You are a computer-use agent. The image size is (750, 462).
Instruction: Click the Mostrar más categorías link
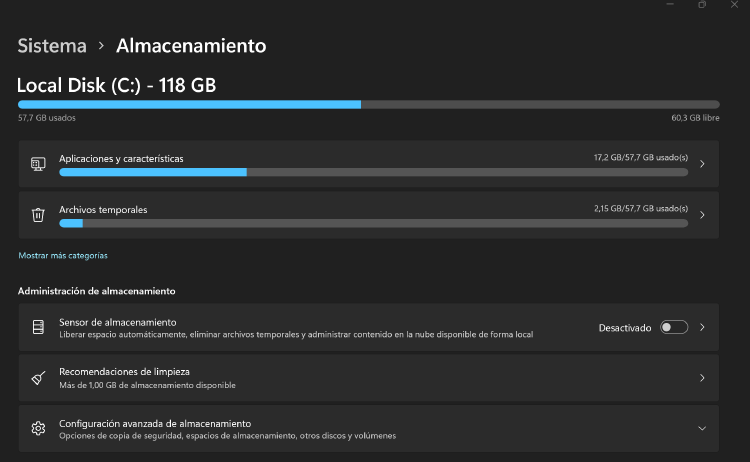(x=63, y=256)
